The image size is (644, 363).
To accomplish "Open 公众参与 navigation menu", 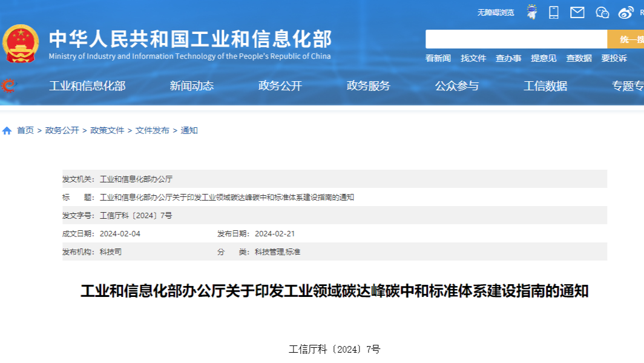I will click(x=457, y=86).
